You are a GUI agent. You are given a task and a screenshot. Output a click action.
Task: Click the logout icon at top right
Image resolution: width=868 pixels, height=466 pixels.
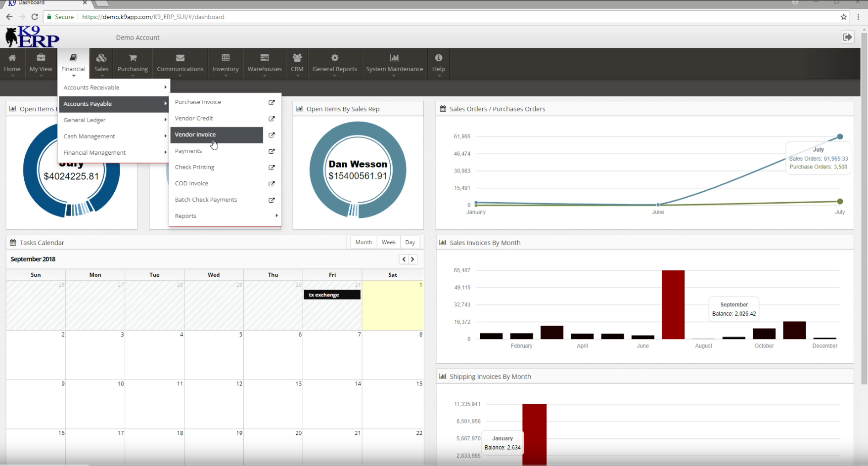click(848, 37)
